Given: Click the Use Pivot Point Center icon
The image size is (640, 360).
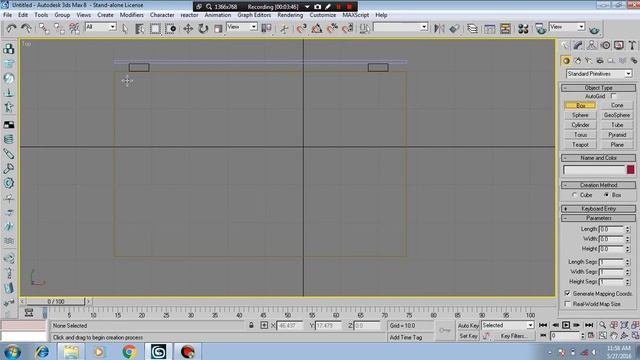Looking at the screenshot, I should [267, 28].
